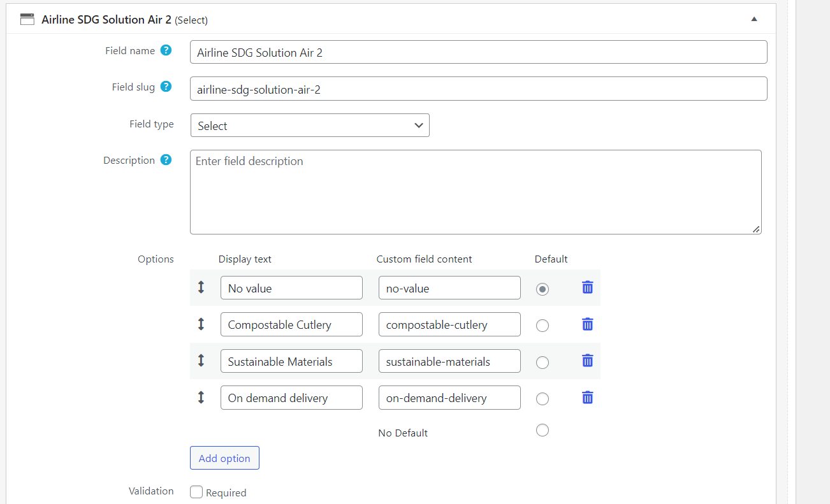Click the help icon beside Field name

pos(166,50)
